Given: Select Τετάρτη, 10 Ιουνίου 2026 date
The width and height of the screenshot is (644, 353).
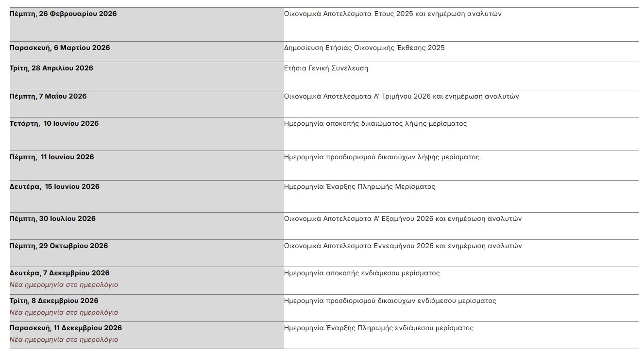Looking at the screenshot, I should (x=54, y=123).
